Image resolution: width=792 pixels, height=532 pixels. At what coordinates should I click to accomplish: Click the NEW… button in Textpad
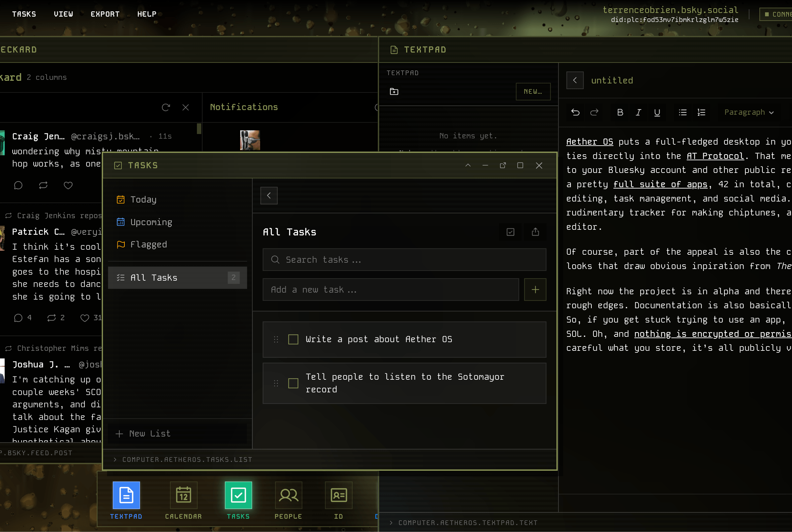533,92
